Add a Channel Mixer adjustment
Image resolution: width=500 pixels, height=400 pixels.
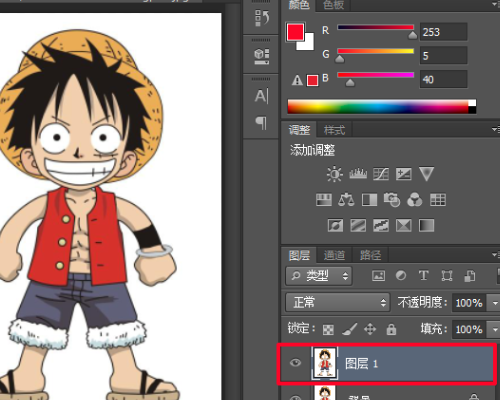[415, 200]
